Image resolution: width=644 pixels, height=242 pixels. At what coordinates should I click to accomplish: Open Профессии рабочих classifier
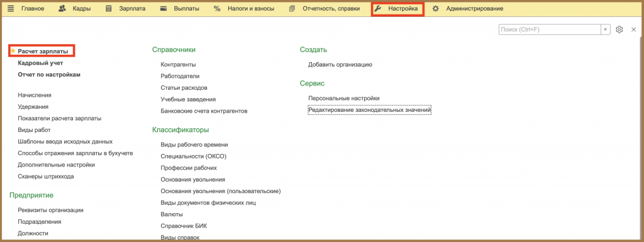pos(189,168)
